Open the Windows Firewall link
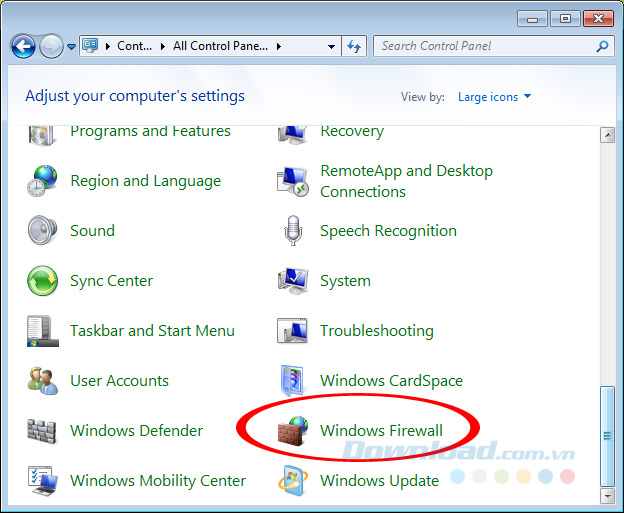Screen dimensions: 624x513 coord(381,431)
